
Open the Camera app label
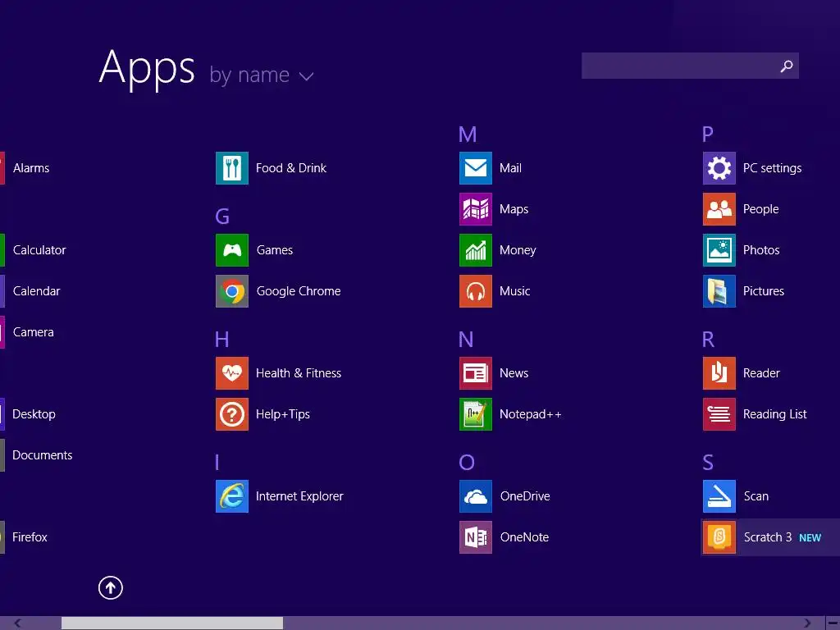[33, 332]
